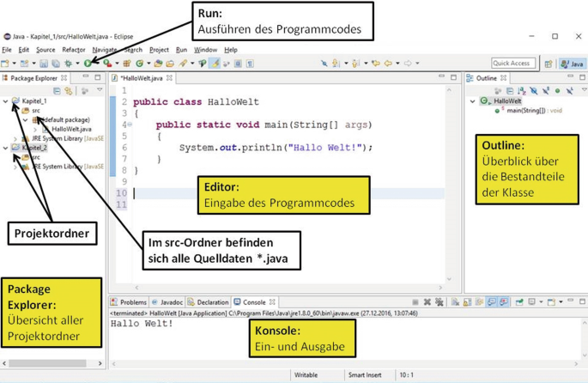The height and width of the screenshot is (383, 588).
Task: Click in the Quick Access search field
Action: tap(512, 64)
